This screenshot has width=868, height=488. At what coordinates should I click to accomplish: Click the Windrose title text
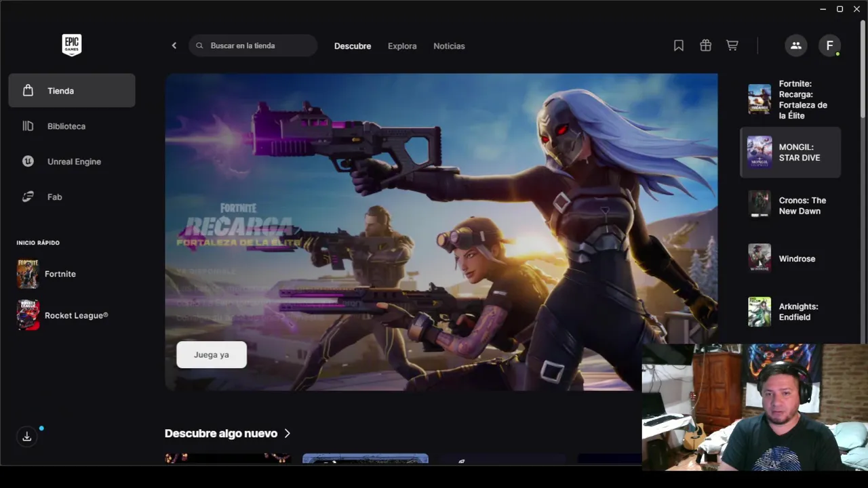point(797,259)
